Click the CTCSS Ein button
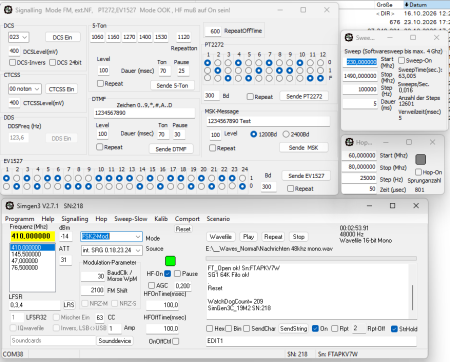The width and height of the screenshot is (450, 362). click(x=61, y=89)
